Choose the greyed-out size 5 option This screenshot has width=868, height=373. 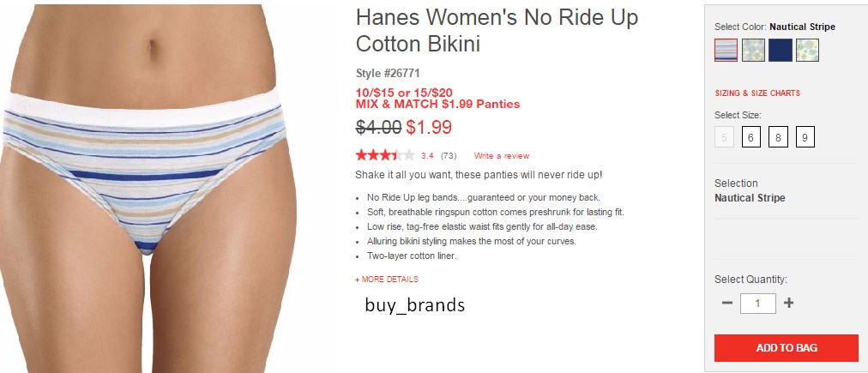click(x=724, y=136)
